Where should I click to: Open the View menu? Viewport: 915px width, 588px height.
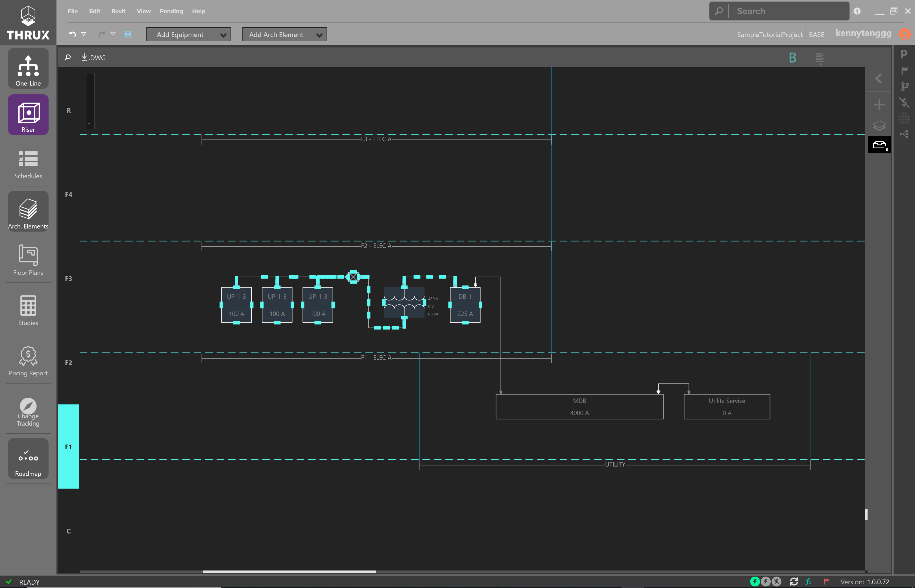(143, 11)
